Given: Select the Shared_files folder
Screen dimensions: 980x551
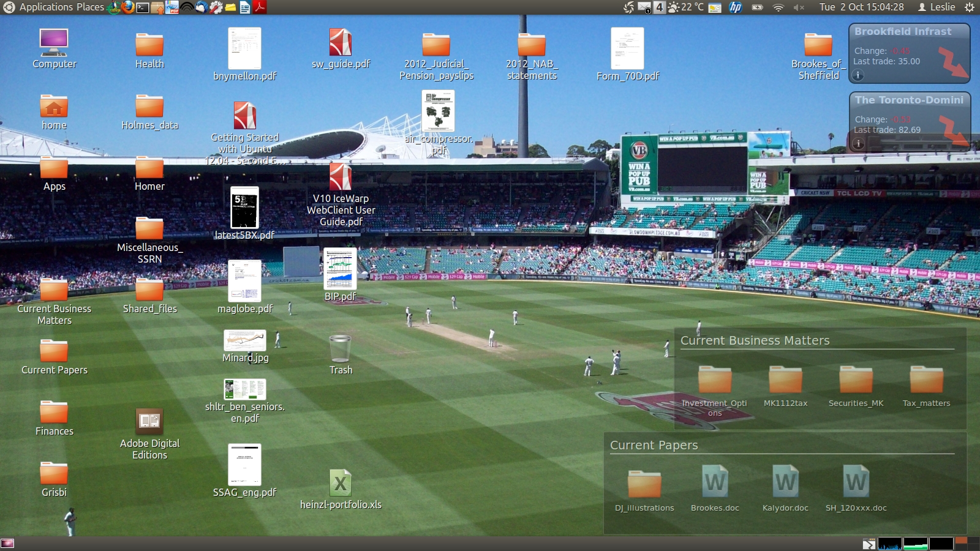Looking at the screenshot, I should 149,296.
